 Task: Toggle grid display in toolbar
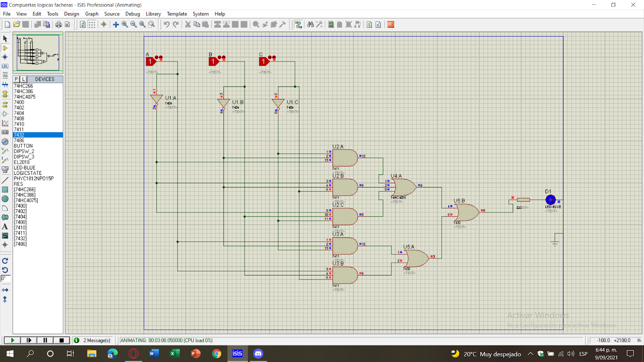point(92,25)
